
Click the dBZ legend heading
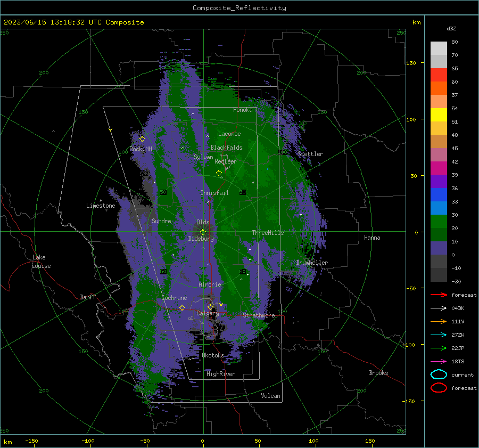[x=451, y=28]
